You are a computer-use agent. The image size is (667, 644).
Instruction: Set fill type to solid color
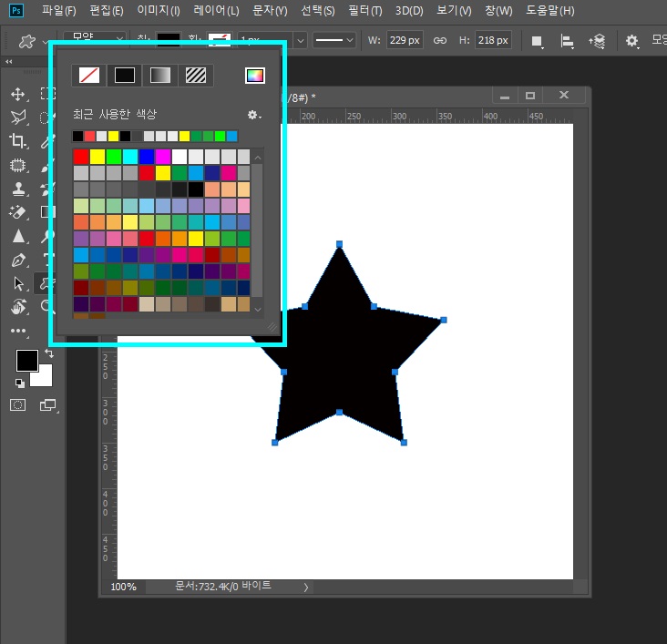click(125, 76)
